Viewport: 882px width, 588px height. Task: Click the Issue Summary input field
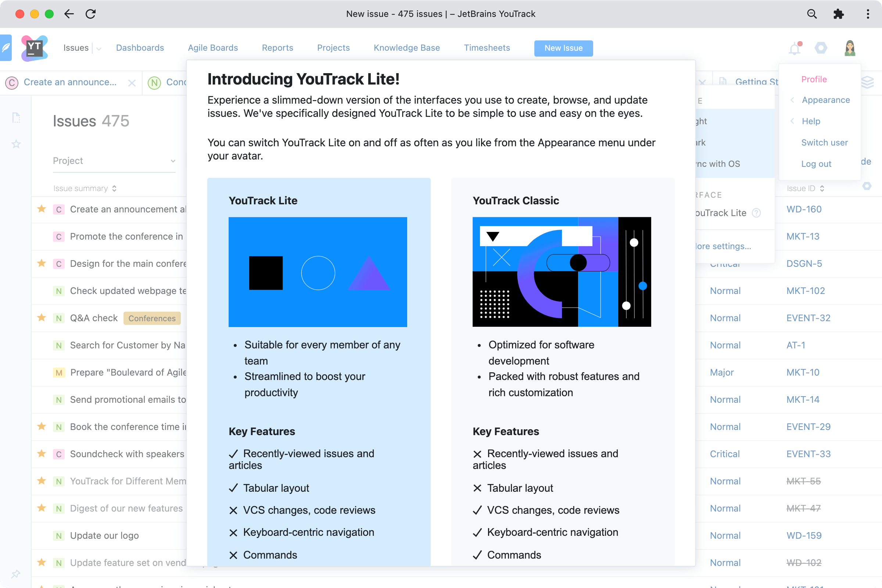(x=79, y=188)
